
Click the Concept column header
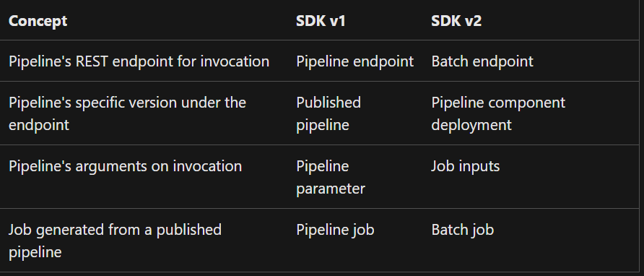pyautogui.click(x=38, y=20)
